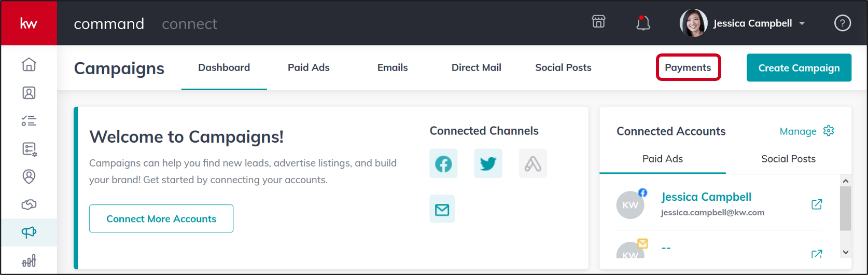Go to the home sidebar icon
868x275 pixels.
(29, 64)
